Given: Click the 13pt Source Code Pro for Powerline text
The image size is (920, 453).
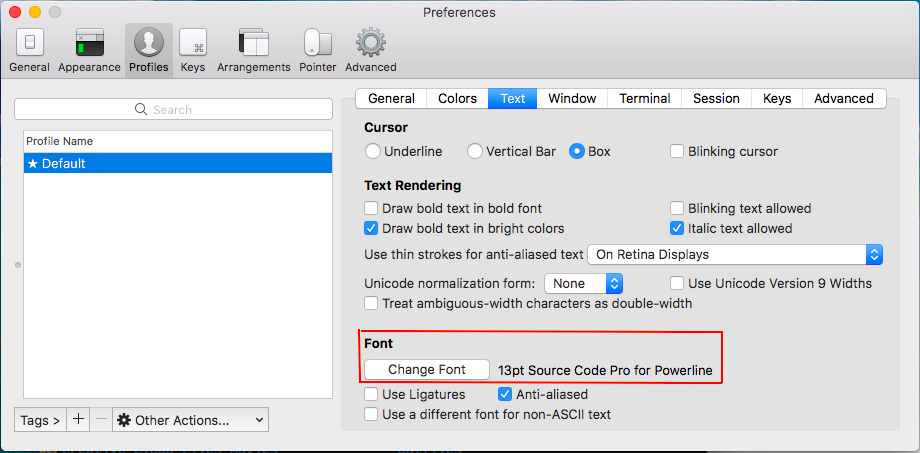Looking at the screenshot, I should [606, 370].
